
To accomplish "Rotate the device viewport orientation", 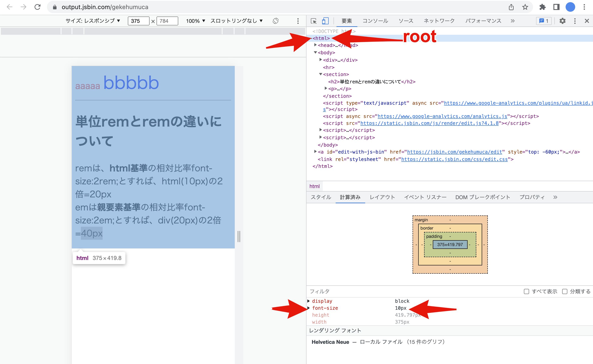I will click(276, 21).
